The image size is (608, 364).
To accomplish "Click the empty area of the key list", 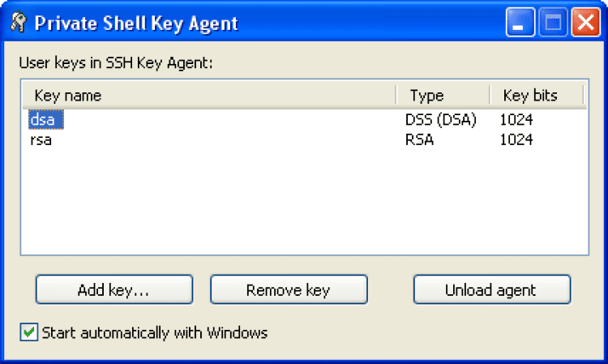I will pos(304,203).
